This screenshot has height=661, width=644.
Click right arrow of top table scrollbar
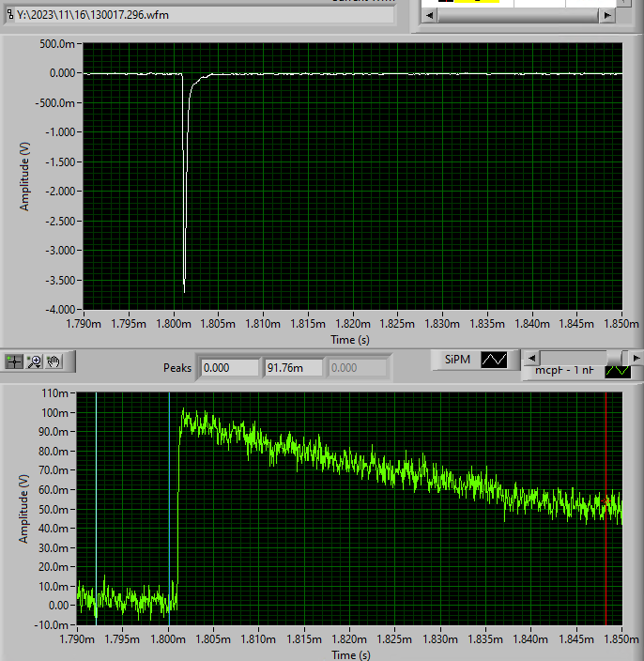(x=607, y=16)
